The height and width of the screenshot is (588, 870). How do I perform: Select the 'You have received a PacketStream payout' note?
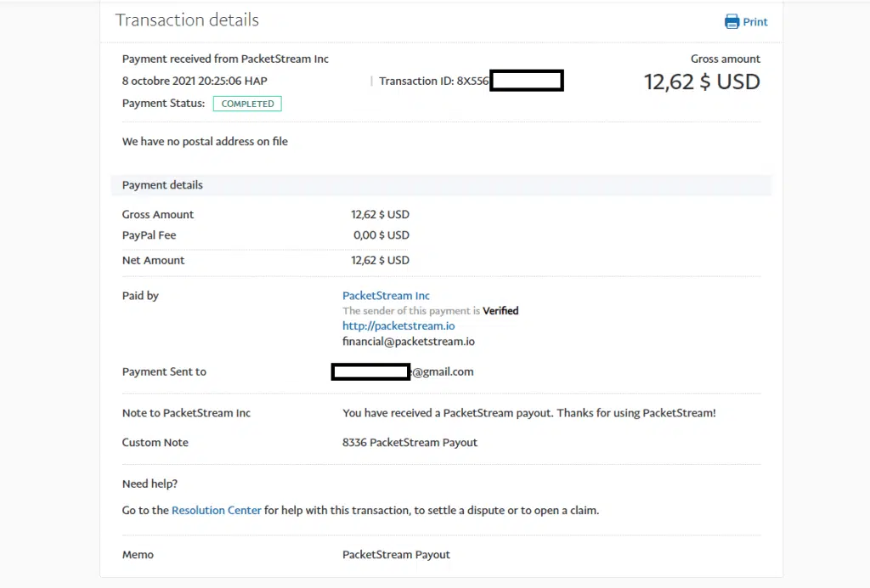tap(529, 413)
